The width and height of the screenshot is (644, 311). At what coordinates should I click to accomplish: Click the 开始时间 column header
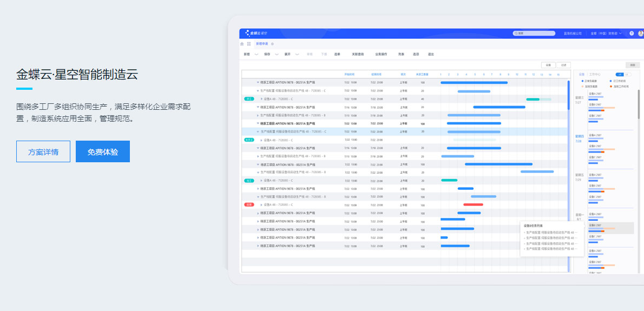click(x=350, y=74)
